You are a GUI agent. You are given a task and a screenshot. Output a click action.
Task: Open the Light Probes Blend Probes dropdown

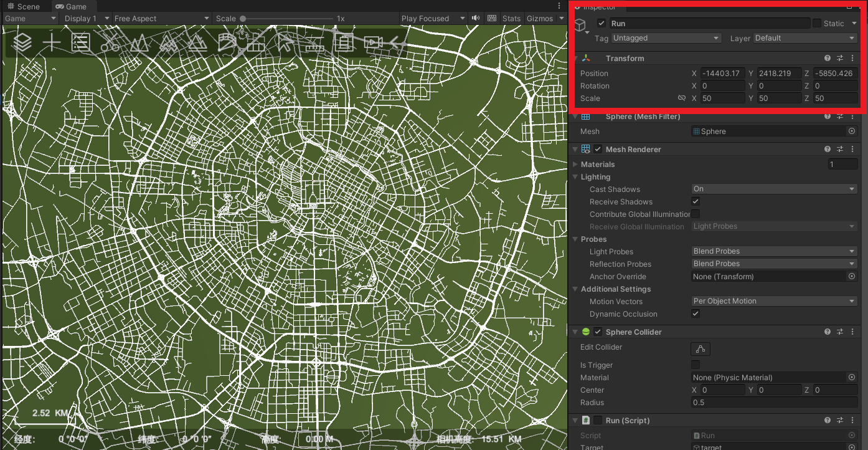point(775,251)
